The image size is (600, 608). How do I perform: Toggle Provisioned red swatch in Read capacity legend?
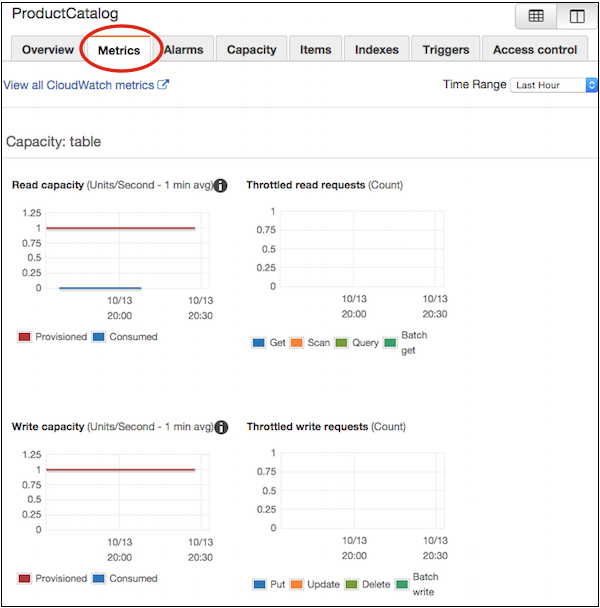(24, 337)
